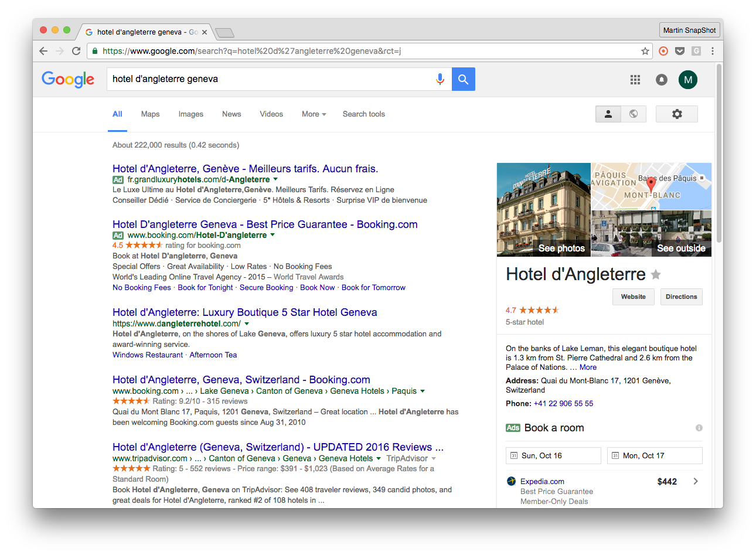The height and width of the screenshot is (555, 756).
Task: Expand arrow after Geneva Hotels breadcrumb
Action: pos(379,458)
